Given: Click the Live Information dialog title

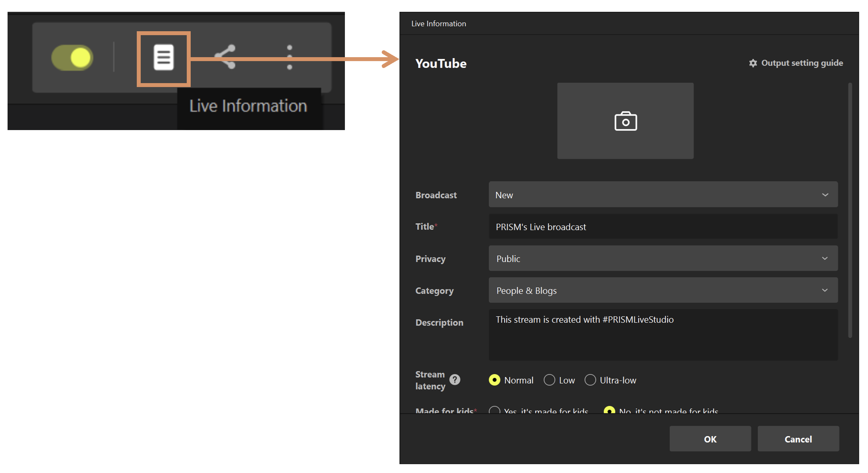Looking at the screenshot, I should [438, 24].
